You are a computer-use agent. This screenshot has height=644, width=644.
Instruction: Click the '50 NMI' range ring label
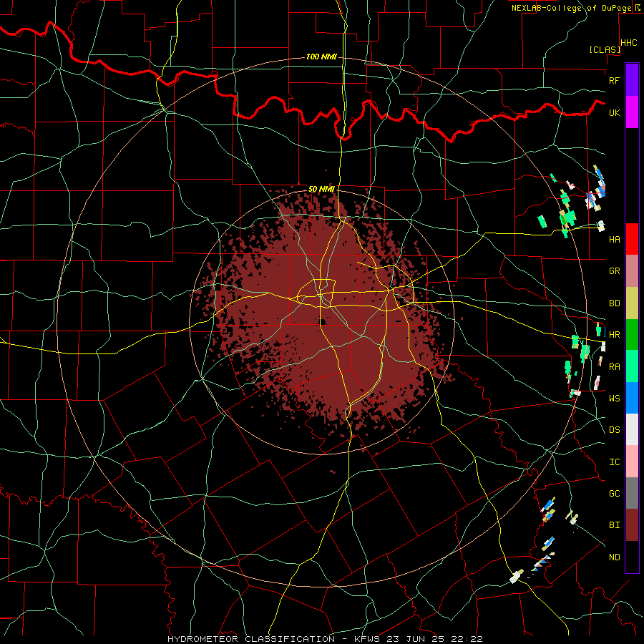[x=321, y=190]
